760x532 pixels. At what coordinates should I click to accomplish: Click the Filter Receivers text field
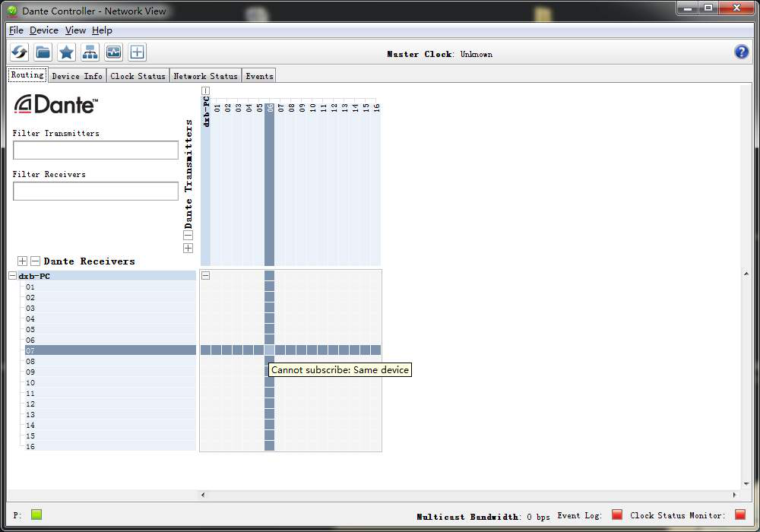point(96,191)
